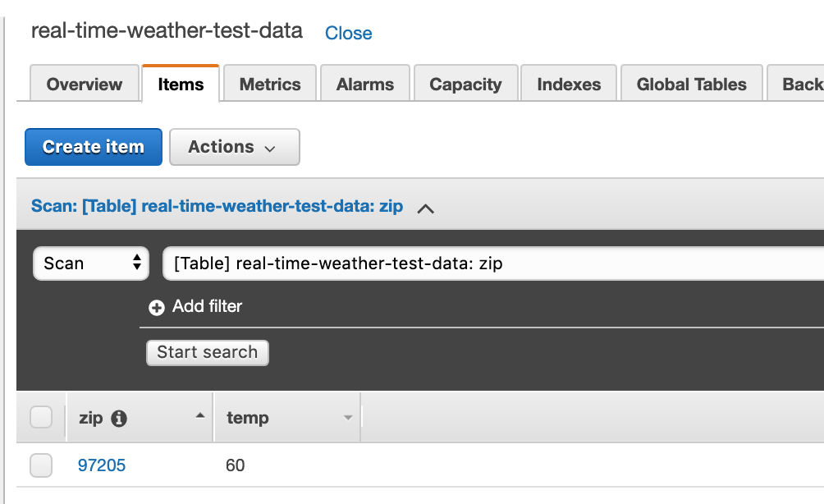Open the Indexes tab
Screen dimensions: 824x504
(569, 85)
